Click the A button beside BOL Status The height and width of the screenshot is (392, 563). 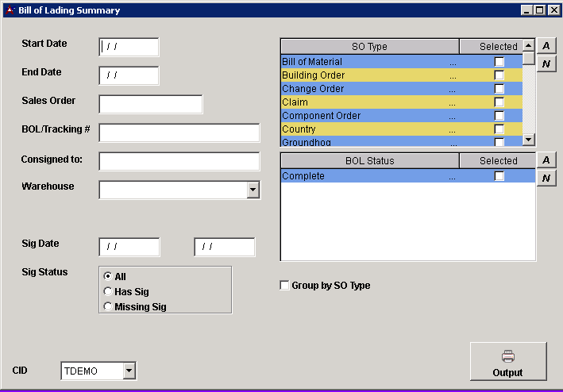tap(546, 160)
